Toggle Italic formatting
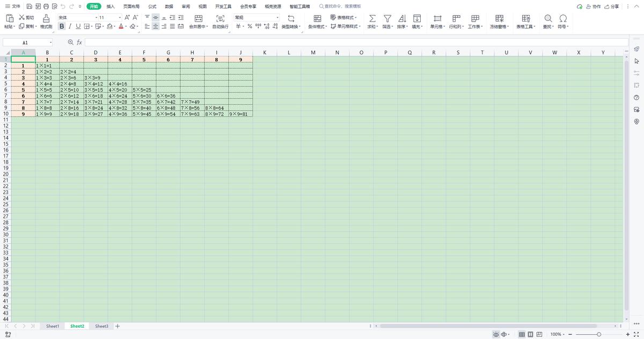 [70, 26]
